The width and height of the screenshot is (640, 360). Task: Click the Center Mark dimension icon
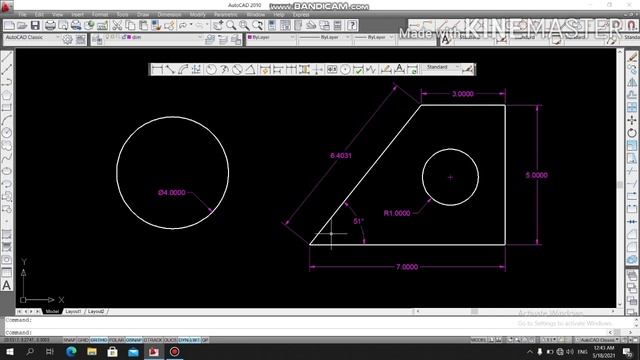tap(345, 69)
